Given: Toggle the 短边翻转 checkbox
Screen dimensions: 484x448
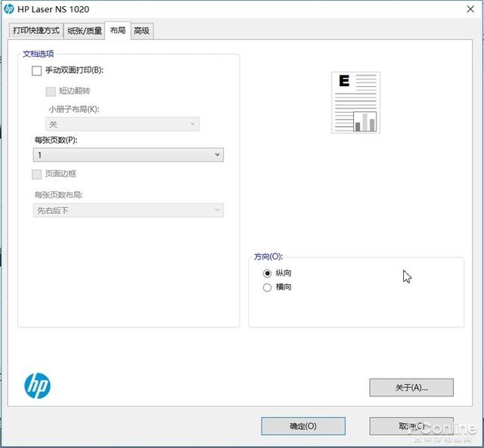Looking at the screenshot, I should click(51, 91).
